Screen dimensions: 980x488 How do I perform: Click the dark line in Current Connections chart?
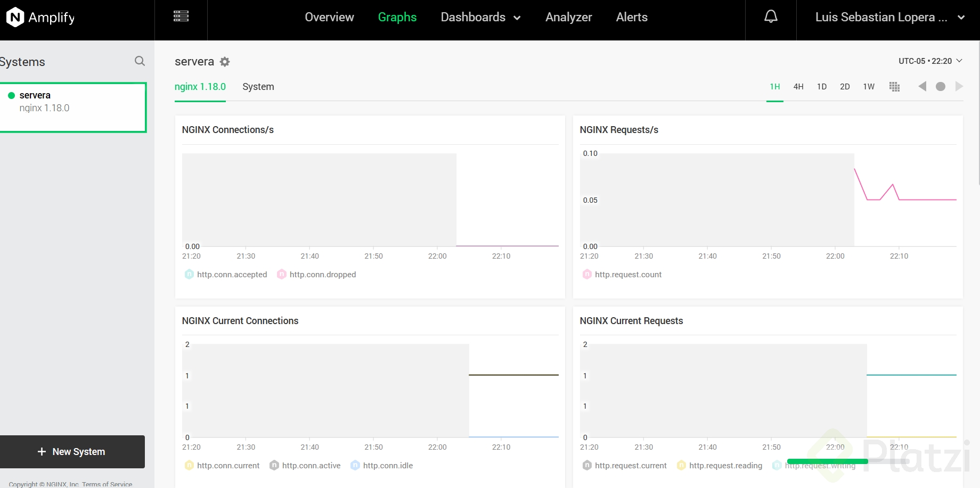coord(513,375)
